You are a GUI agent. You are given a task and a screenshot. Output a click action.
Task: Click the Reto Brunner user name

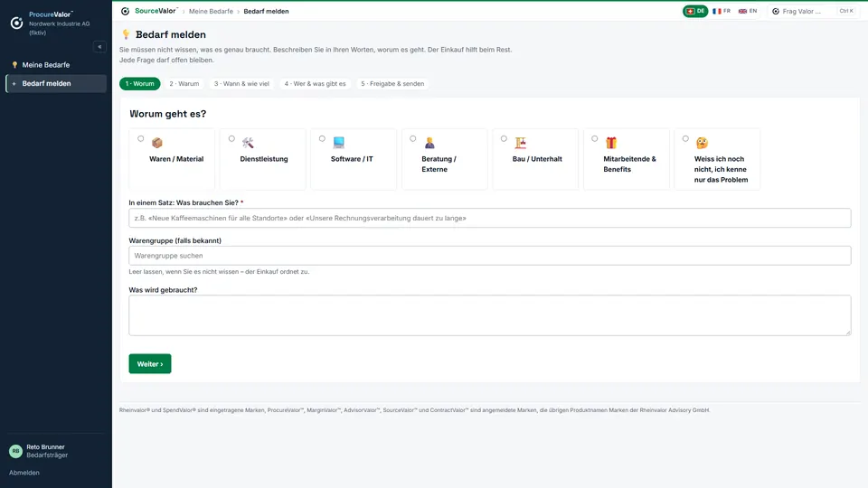45,447
